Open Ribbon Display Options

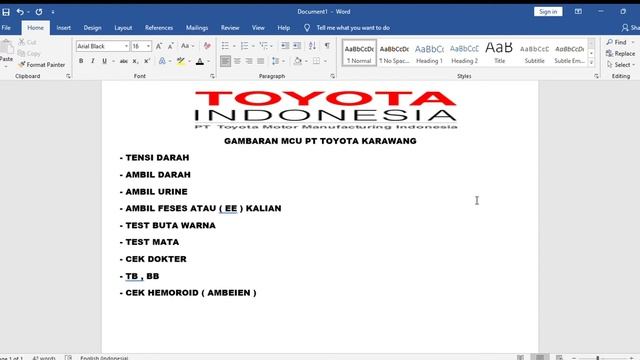578,12
